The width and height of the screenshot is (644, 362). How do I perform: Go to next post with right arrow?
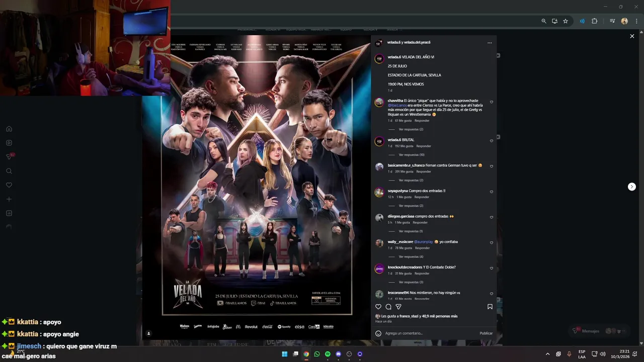(x=632, y=187)
